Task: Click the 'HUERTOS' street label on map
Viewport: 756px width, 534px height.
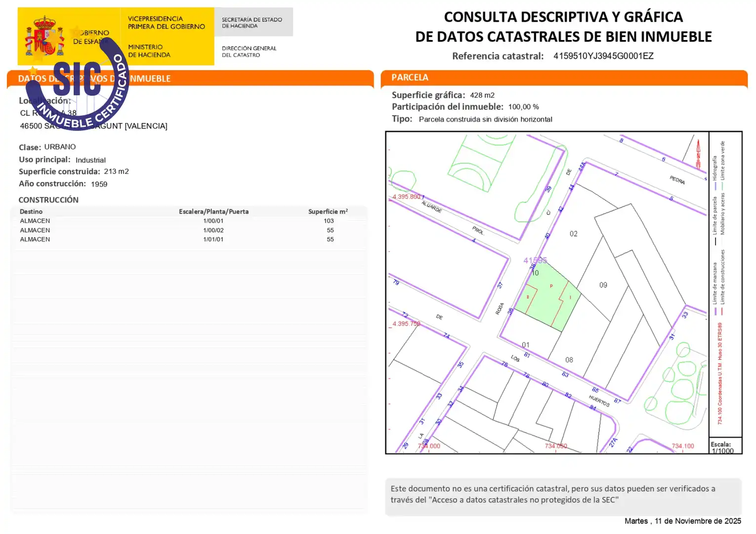Action: click(598, 401)
